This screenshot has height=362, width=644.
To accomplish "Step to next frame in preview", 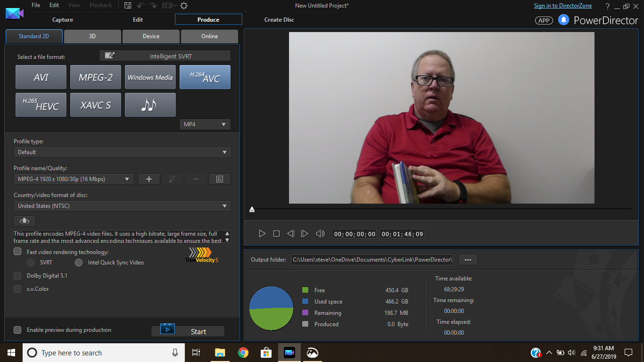I will [x=305, y=234].
